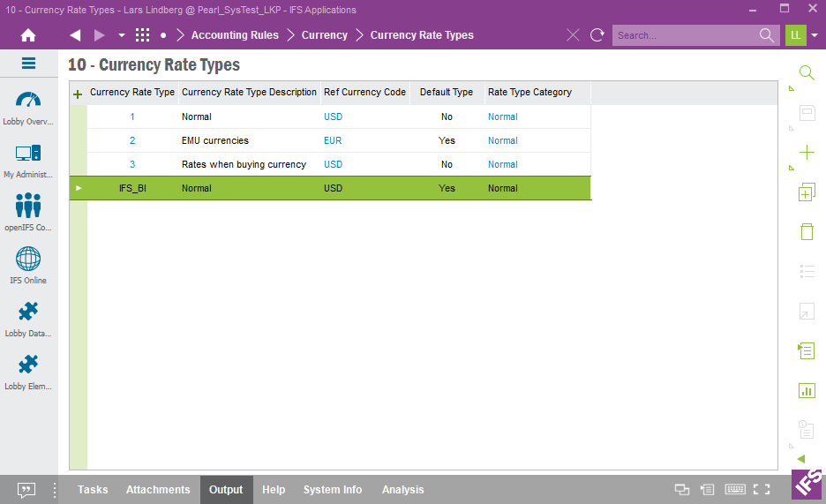Image resolution: width=826 pixels, height=504 pixels.
Task: Click the magnifier in the search box
Action: (x=767, y=35)
